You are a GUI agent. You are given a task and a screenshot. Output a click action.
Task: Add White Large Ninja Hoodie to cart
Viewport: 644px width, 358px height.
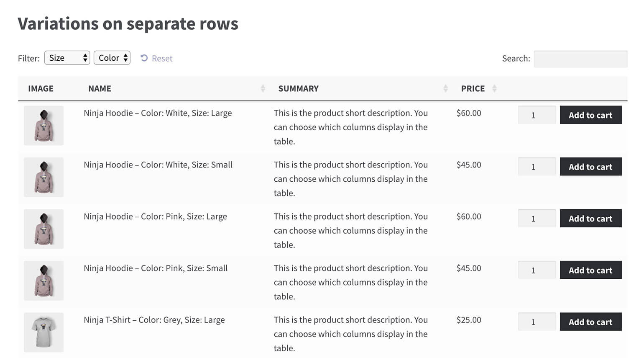590,115
